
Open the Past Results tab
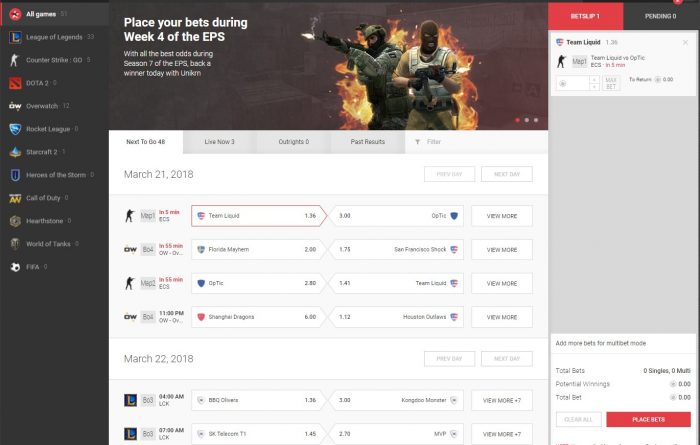pos(368,142)
